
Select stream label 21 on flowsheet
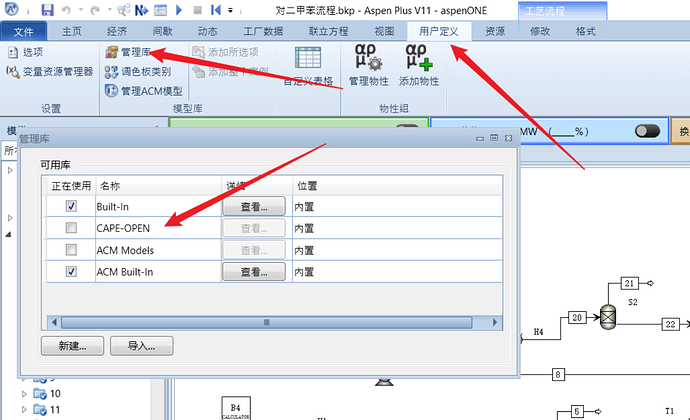pos(629,283)
